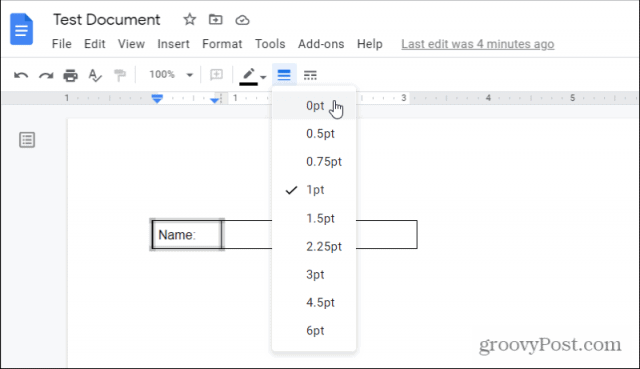
Task: Open the Help menu
Action: click(x=370, y=44)
